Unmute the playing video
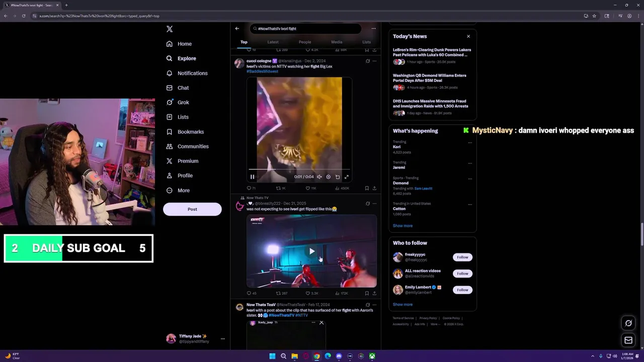644x362 pixels. pos(319,177)
